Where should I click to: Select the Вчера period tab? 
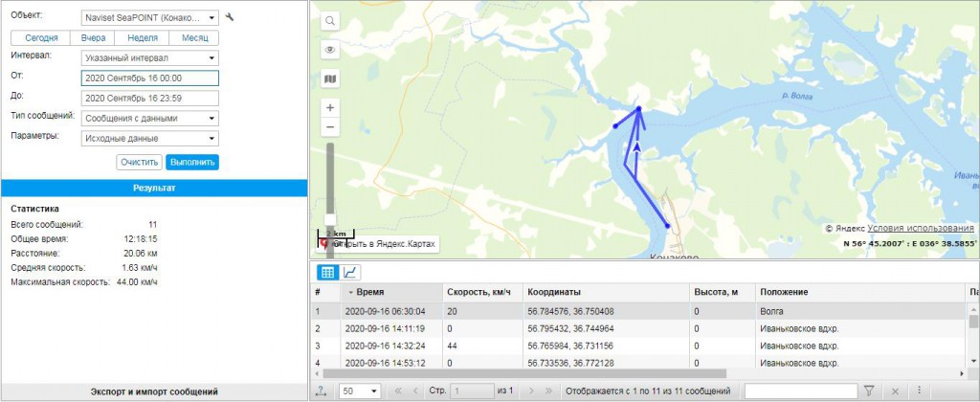coord(93,37)
